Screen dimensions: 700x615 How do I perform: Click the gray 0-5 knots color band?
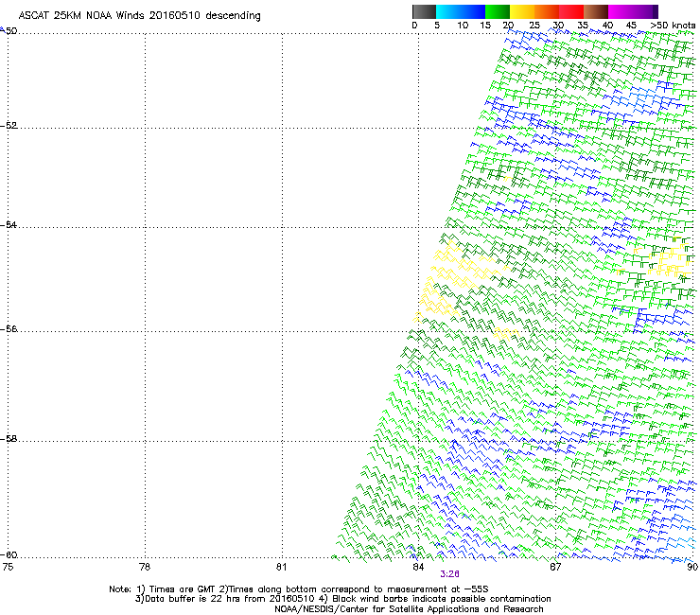[424, 11]
